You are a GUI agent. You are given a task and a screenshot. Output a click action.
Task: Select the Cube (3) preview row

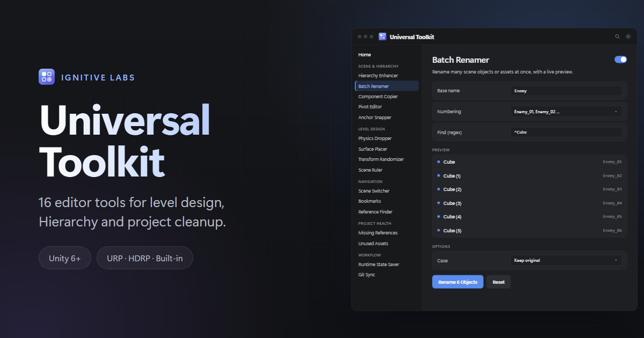coord(529,203)
